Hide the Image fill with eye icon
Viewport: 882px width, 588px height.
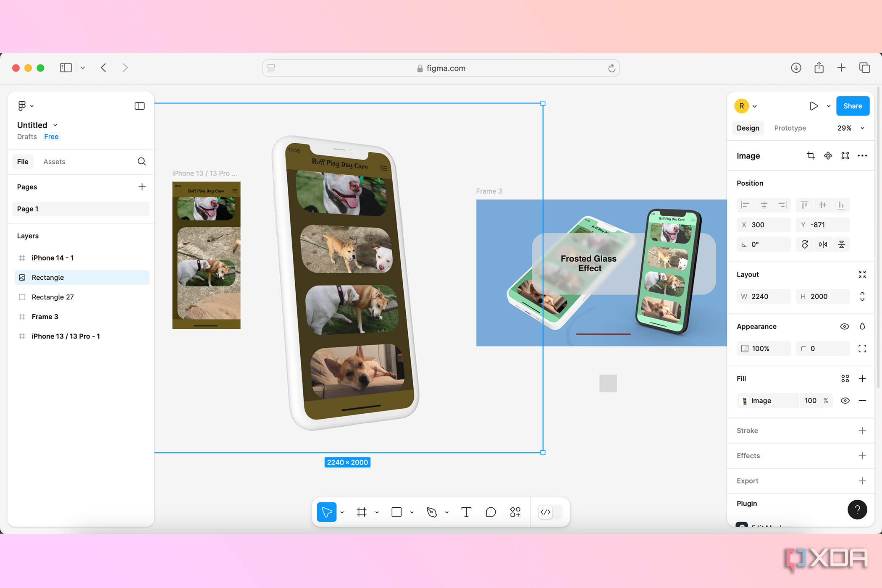coord(845,401)
